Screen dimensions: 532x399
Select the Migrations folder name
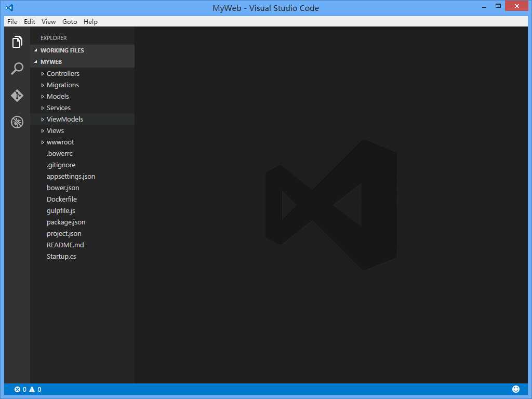(x=63, y=85)
